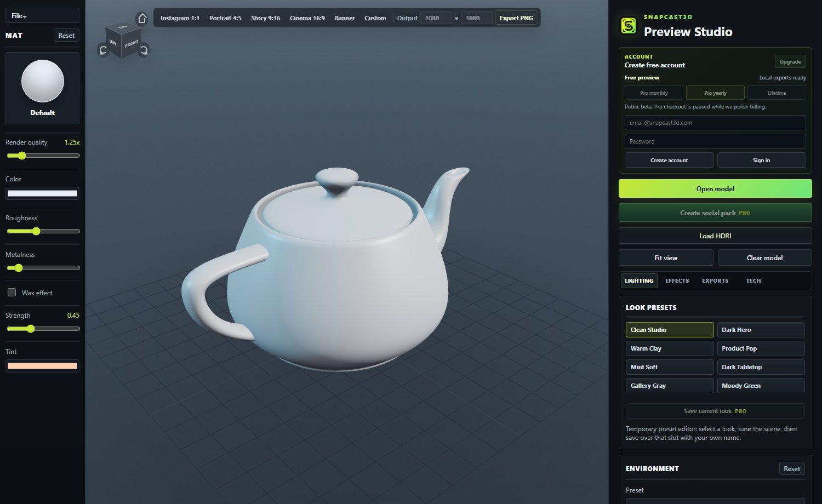
Task: Switch to the Effects tab
Action: [x=677, y=280]
